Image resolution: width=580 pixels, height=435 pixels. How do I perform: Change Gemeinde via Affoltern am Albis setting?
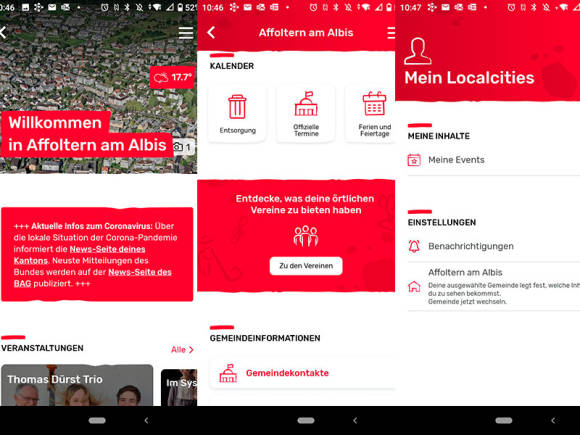(x=493, y=286)
